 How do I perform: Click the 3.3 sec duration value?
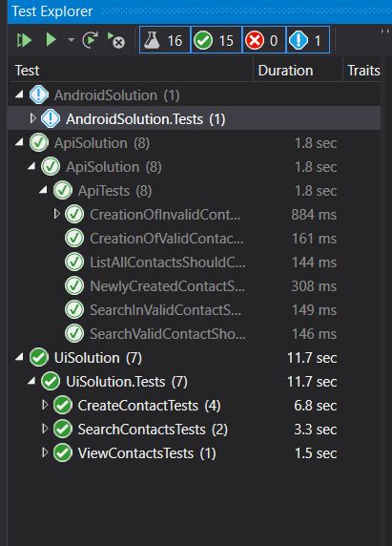point(315,430)
